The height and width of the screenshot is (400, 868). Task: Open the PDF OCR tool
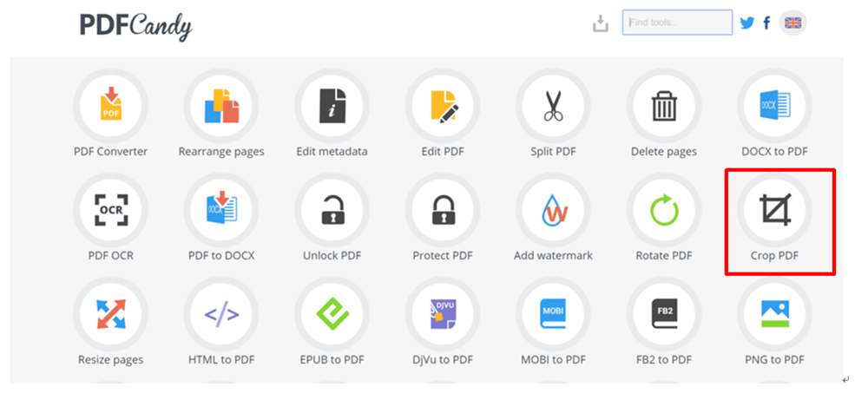click(110, 210)
